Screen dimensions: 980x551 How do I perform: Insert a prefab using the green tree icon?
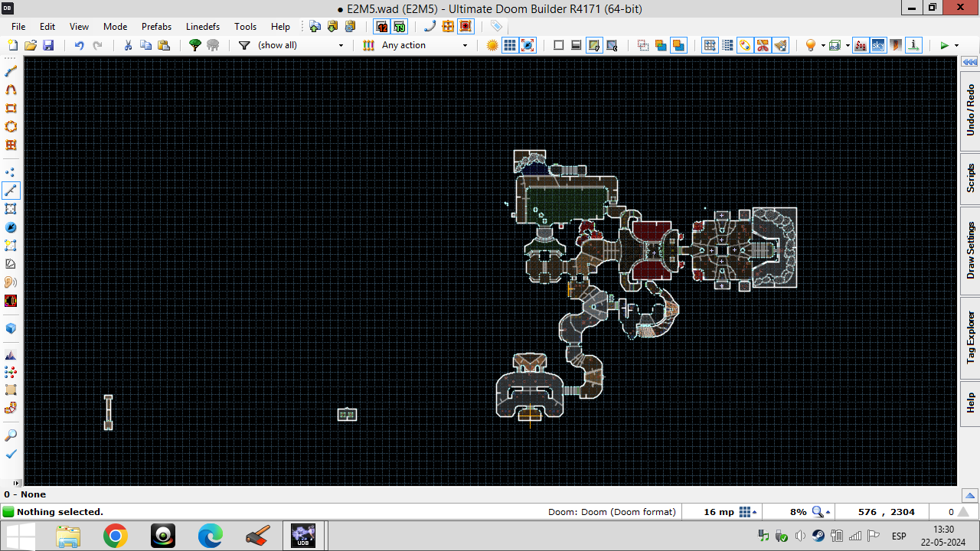(x=194, y=46)
